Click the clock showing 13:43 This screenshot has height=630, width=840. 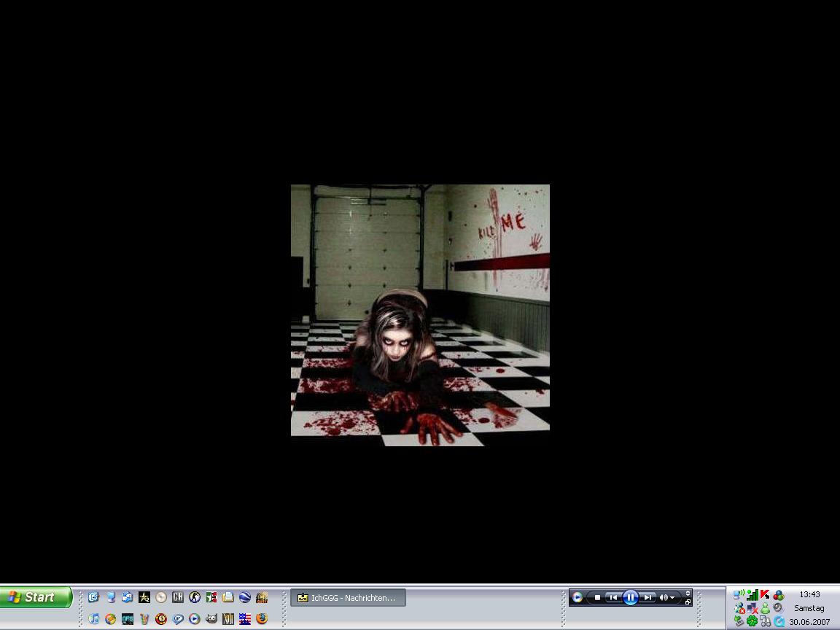coord(809,594)
